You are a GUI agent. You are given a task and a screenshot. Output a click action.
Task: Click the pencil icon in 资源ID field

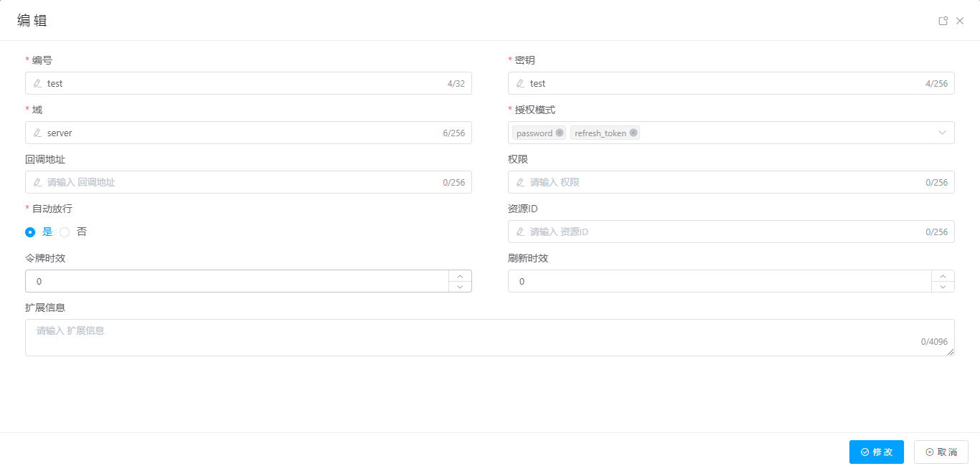[x=520, y=232]
